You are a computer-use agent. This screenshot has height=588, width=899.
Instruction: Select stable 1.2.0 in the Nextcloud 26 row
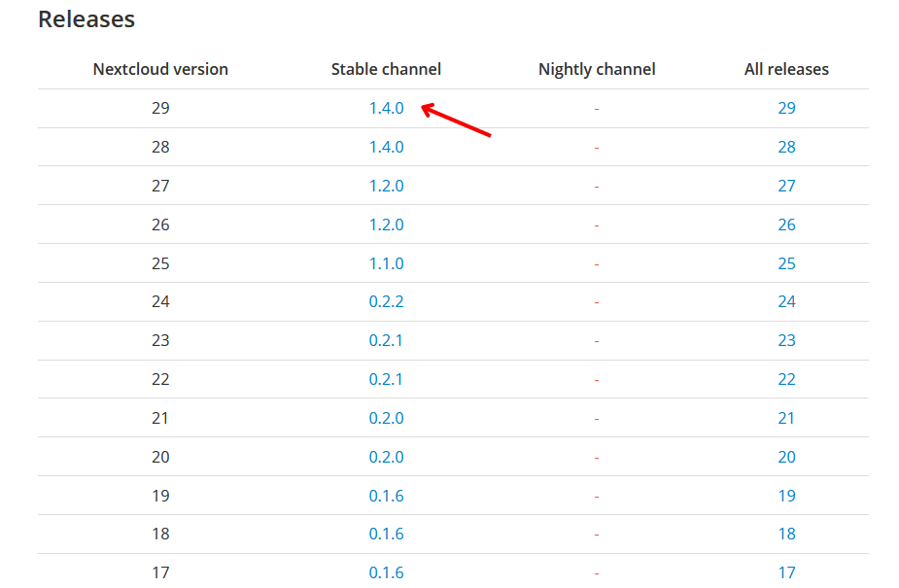tap(386, 225)
